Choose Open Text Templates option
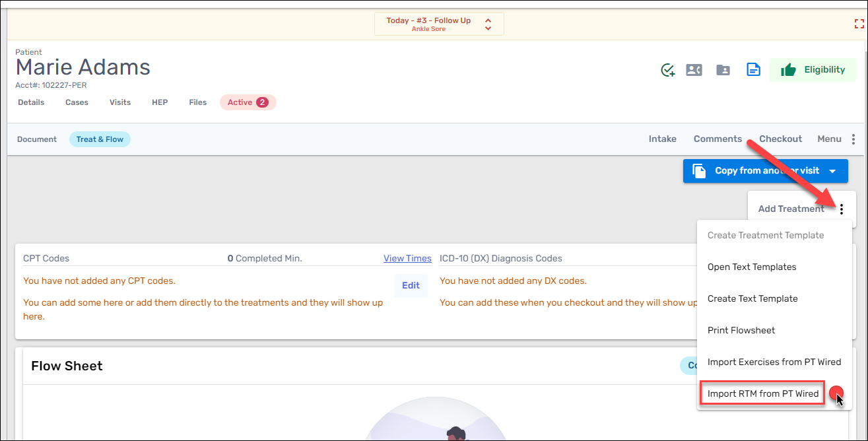The height and width of the screenshot is (441, 868). pyautogui.click(x=752, y=267)
